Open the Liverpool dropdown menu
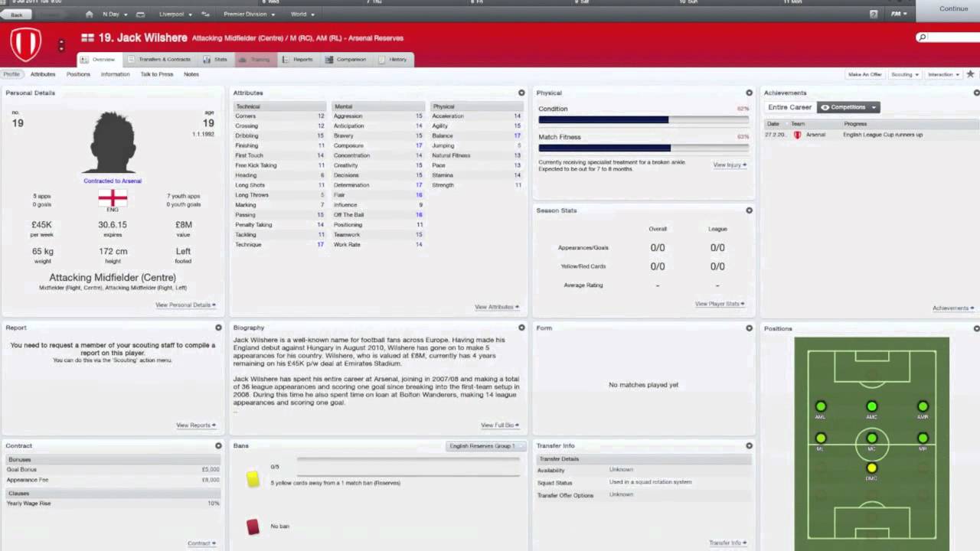Screen dimensions: 980x551 (175, 14)
